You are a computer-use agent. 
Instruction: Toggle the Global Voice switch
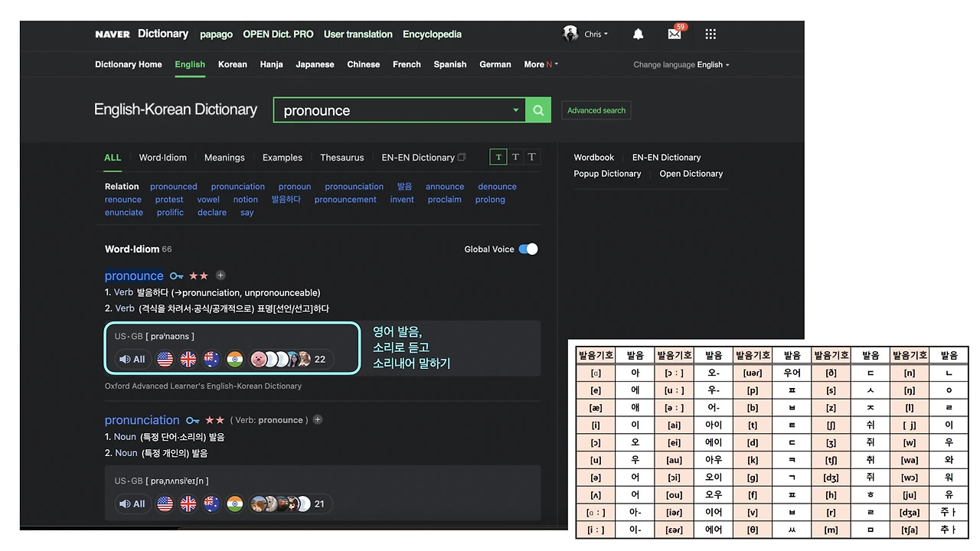(x=528, y=249)
